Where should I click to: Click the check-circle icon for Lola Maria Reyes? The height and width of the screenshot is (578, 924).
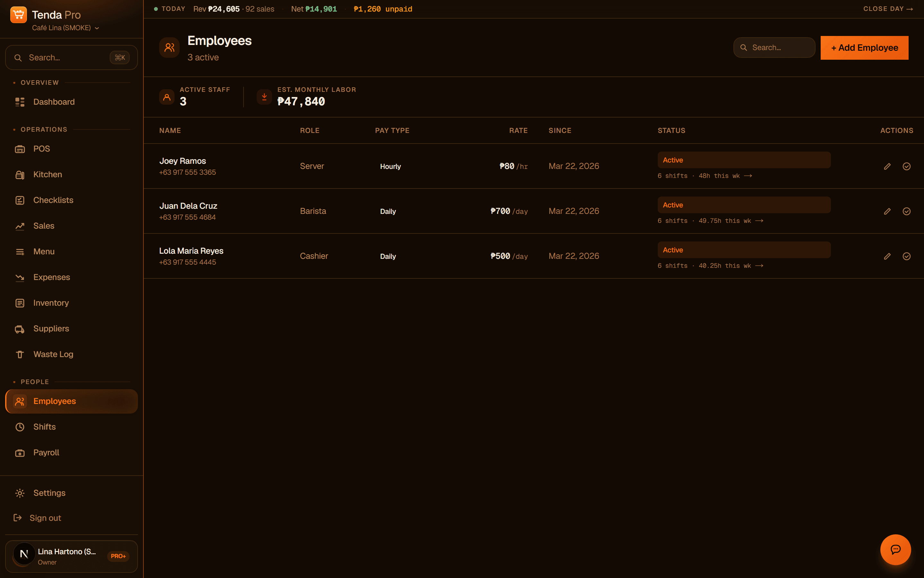click(x=906, y=256)
